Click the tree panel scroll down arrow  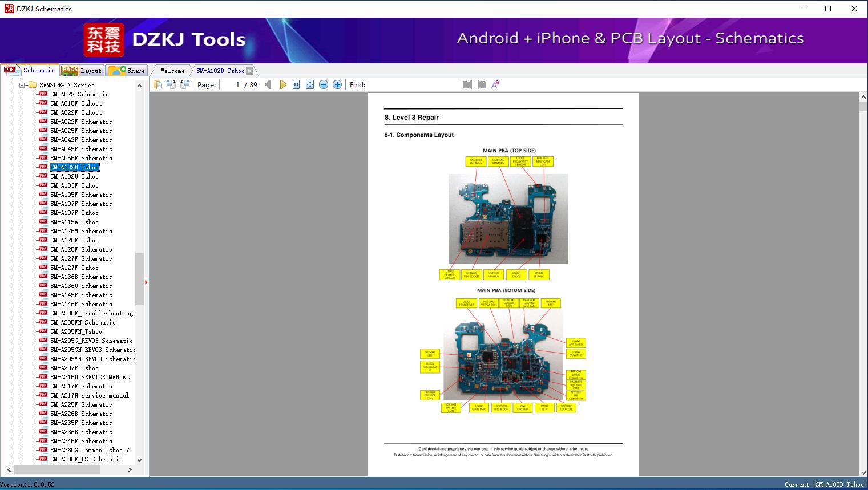[139, 460]
